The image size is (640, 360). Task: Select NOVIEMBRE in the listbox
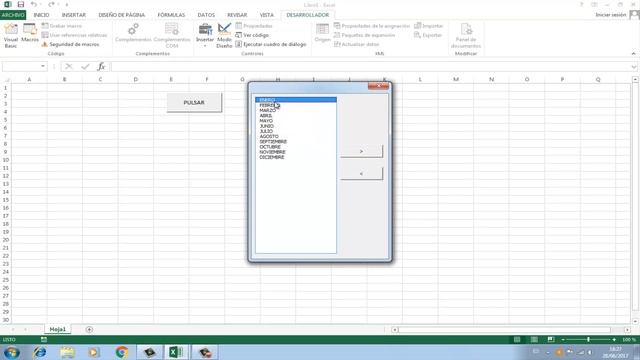point(296,152)
